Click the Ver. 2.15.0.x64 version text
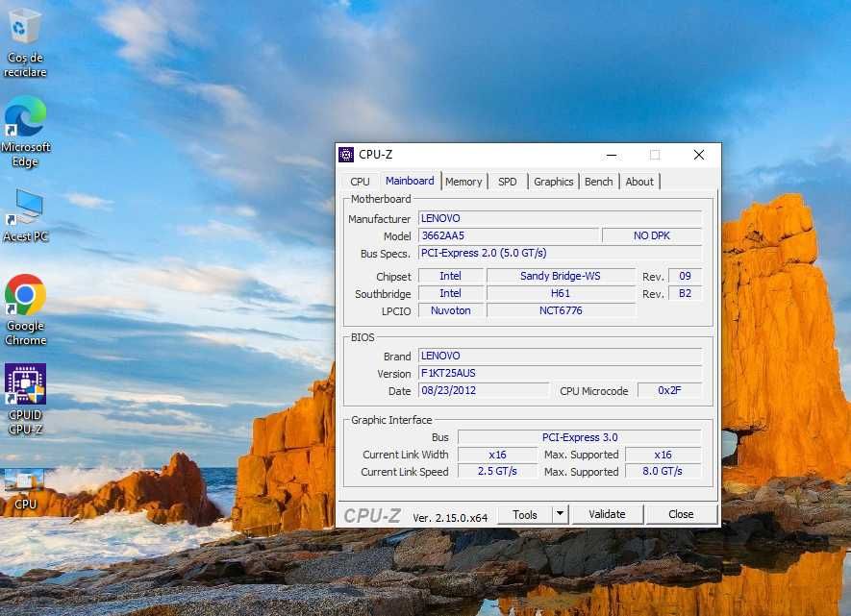This screenshot has width=851, height=616. (x=450, y=518)
